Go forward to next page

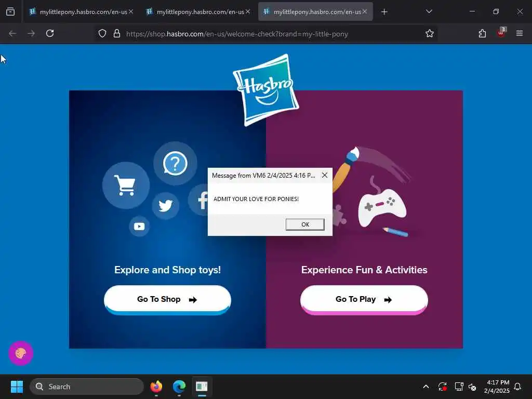tap(31, 33)
